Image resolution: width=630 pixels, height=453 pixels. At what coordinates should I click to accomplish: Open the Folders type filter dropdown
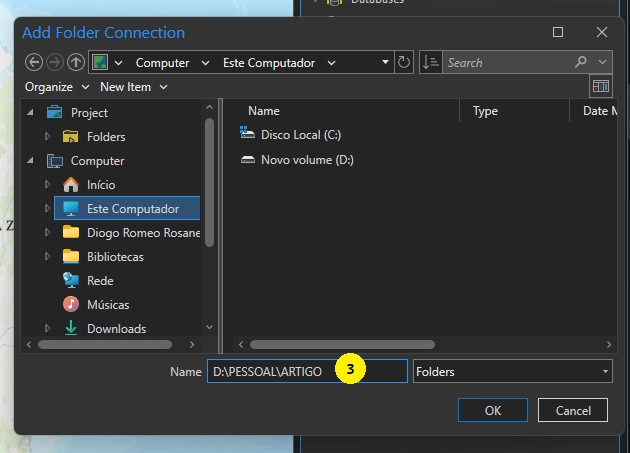[x=512, y=372]
